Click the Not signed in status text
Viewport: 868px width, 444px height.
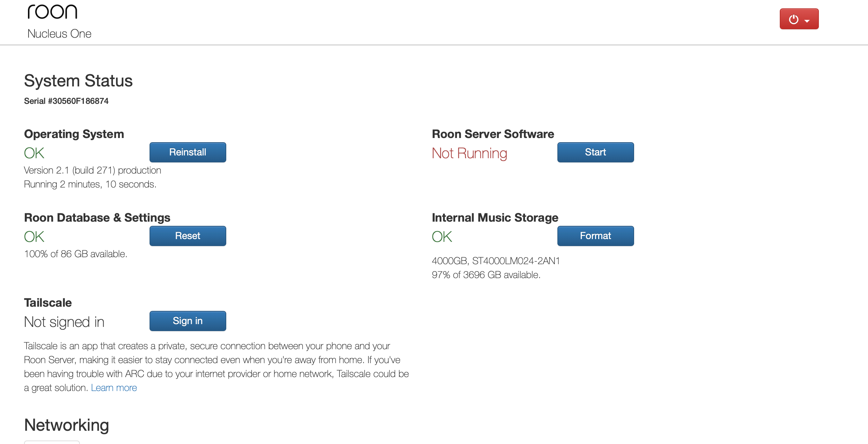64,322
